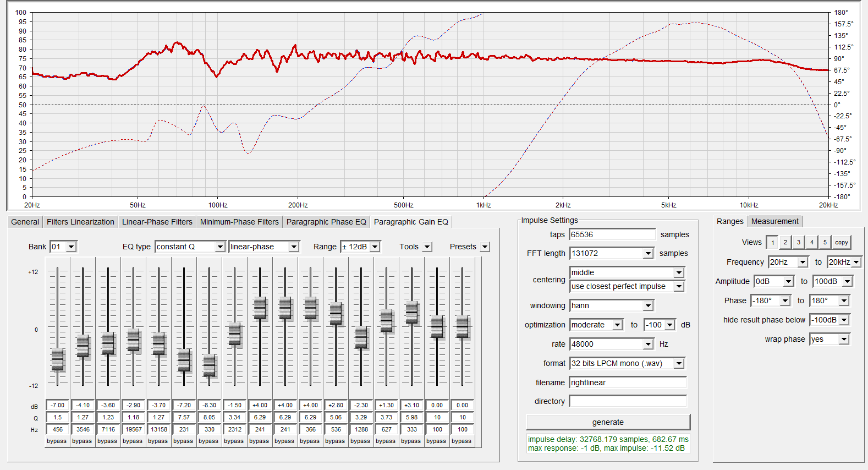Open the Presets dropdown menu
The width and height of the screenshot is (868, 470).
point(485,247)
